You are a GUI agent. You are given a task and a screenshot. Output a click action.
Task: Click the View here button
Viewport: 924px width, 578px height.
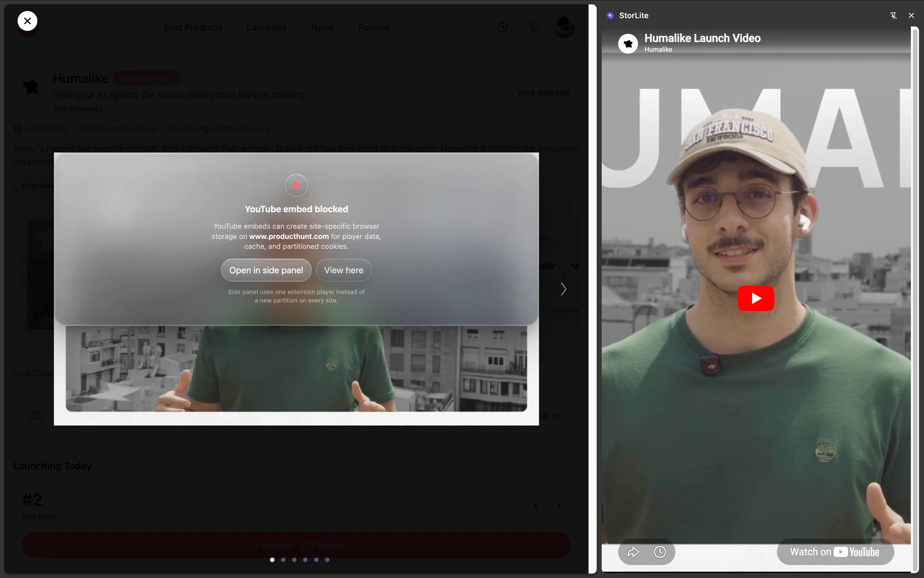tap(344, 270)
